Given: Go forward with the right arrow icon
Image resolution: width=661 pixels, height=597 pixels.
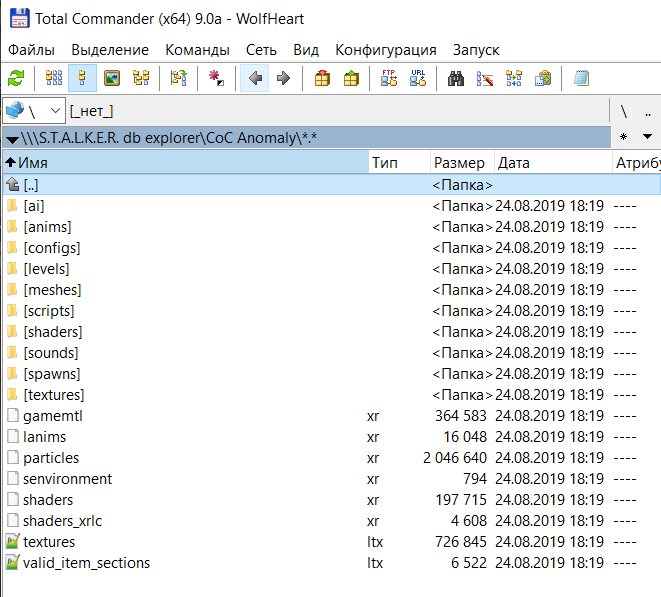Looking at the screenshot, I should tap(283, 78).
